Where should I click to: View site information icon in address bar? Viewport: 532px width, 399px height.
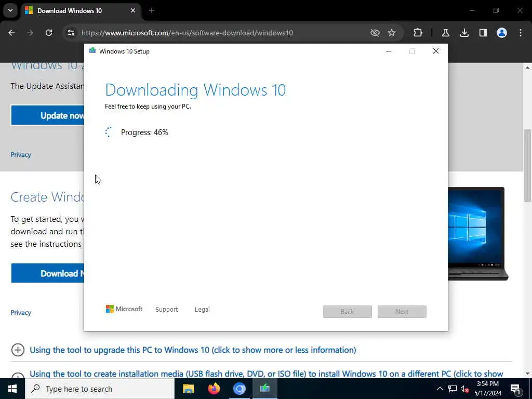point(71,33)
